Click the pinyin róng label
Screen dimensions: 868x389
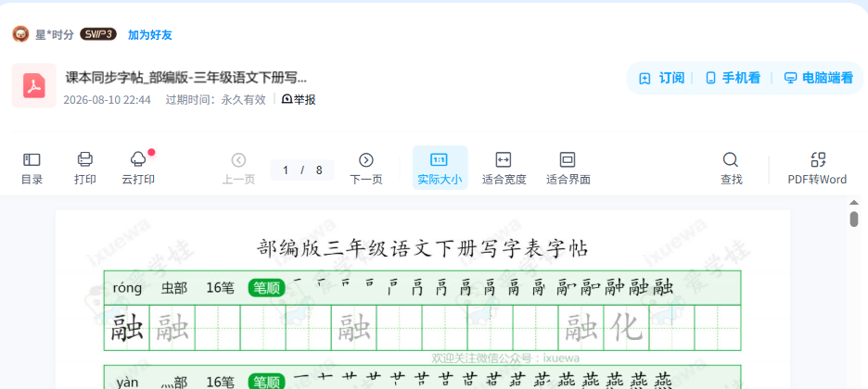click(127, 288)
